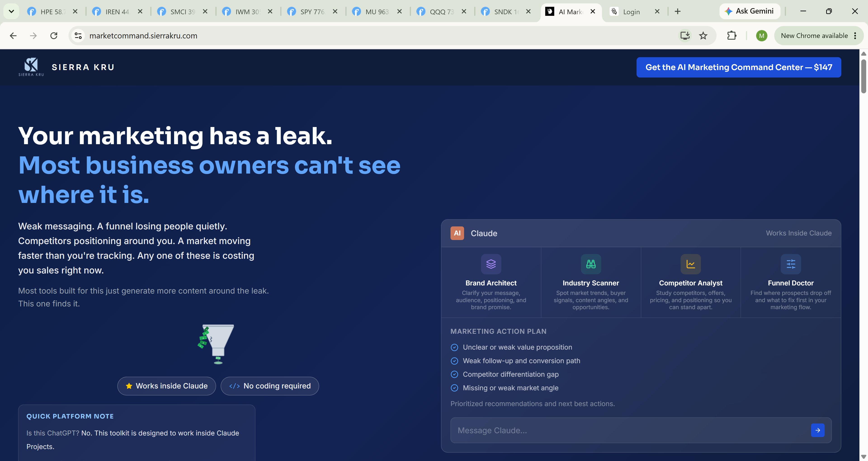The height and width of the screenshot is (461, 868).
Task: Click the Brand Architect layers icon
Action: (491, 264)
